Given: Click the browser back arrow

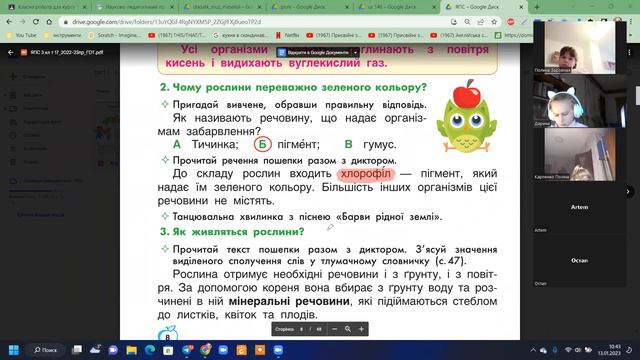Looking at the screenshot, I should (9, 22).
